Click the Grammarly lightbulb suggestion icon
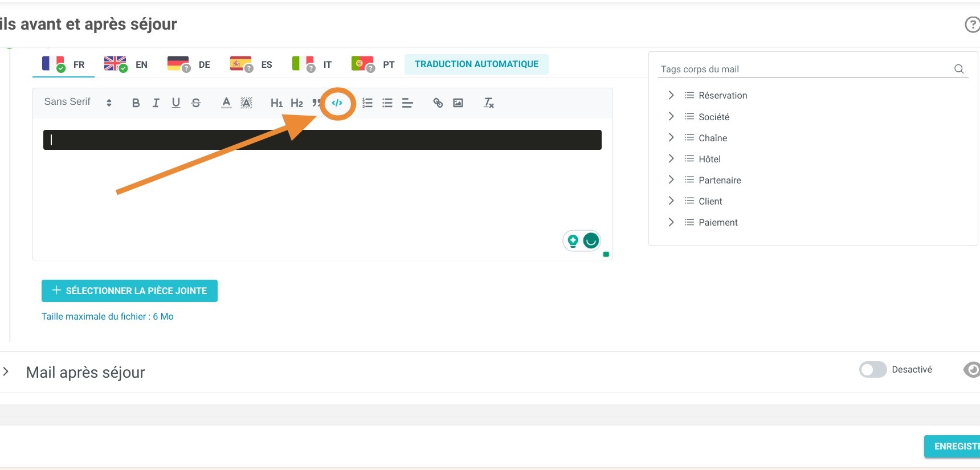This screenshot has height=470, width=980. click(x=573, y=241)
